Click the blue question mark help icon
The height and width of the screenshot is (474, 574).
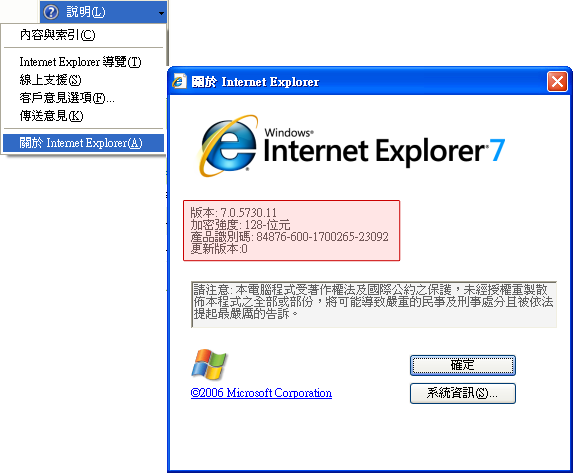click(51, 12)
